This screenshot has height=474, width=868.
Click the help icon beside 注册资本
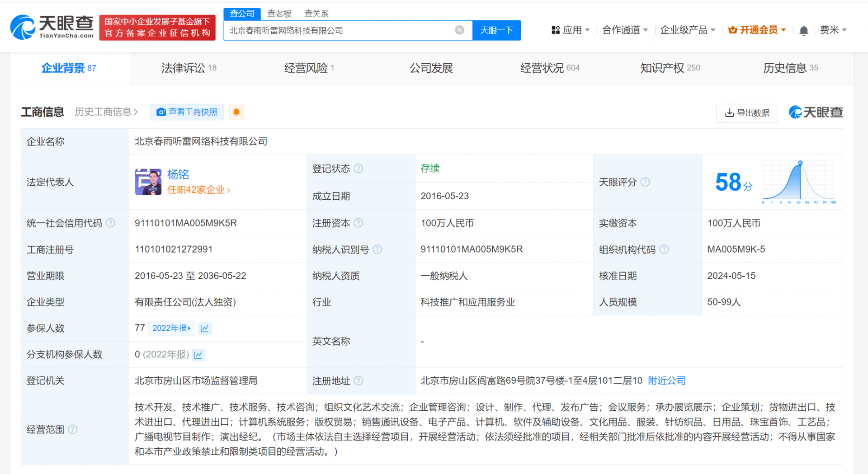(359, 223)
